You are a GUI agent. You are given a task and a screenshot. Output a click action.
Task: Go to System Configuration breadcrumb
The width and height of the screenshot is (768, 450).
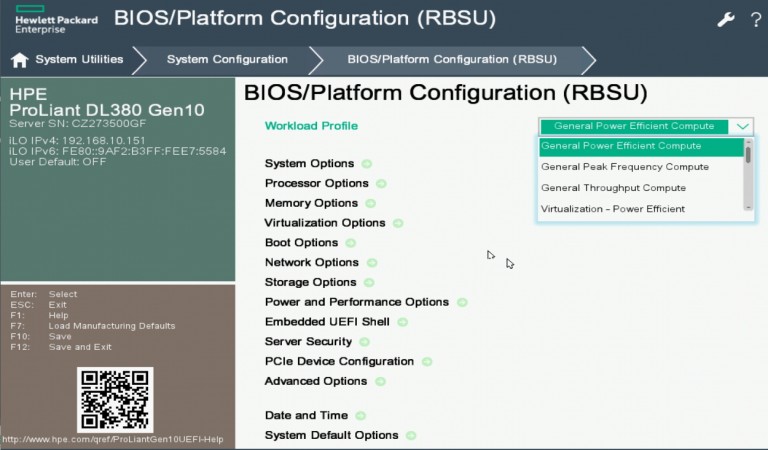[x=227, y=60]
